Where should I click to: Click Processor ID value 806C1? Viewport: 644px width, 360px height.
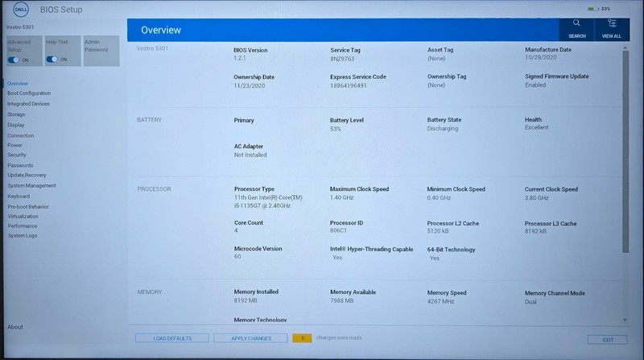(338, 230)
